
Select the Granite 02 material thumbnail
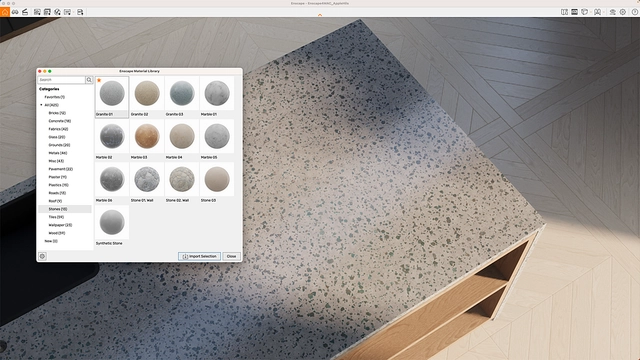pyautogui.click(x=147, y=93)
